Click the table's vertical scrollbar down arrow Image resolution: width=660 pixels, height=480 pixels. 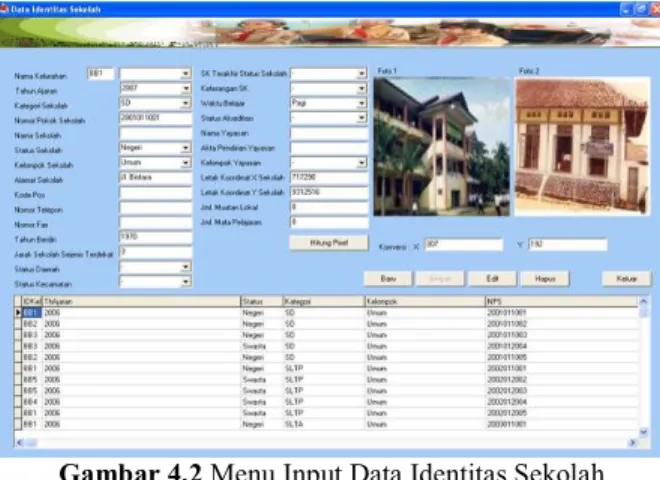pyautogui.click(x=644, y=432)
